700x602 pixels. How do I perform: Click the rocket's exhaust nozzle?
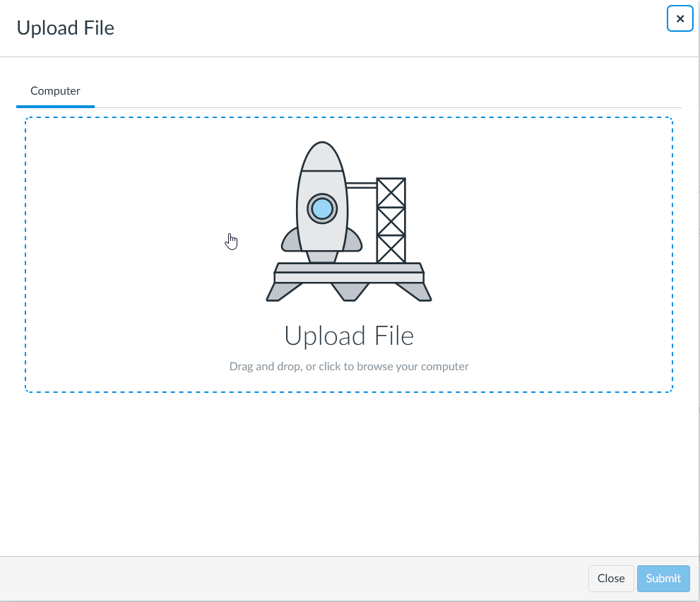click(x=322, y=257)
